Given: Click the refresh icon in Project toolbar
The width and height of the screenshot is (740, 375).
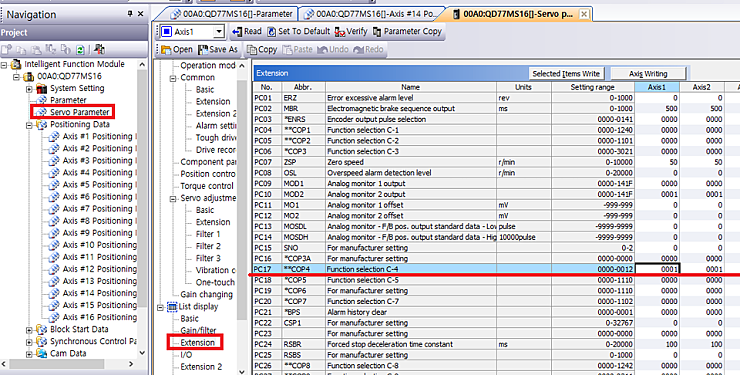Looking at the screenshot, I should point(80,49).
